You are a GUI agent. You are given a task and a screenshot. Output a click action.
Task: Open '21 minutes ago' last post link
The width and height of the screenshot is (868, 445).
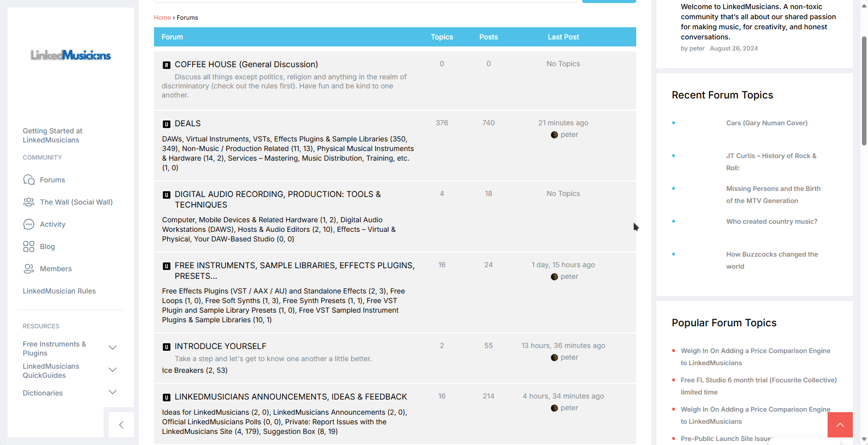[x=563, y=123]
